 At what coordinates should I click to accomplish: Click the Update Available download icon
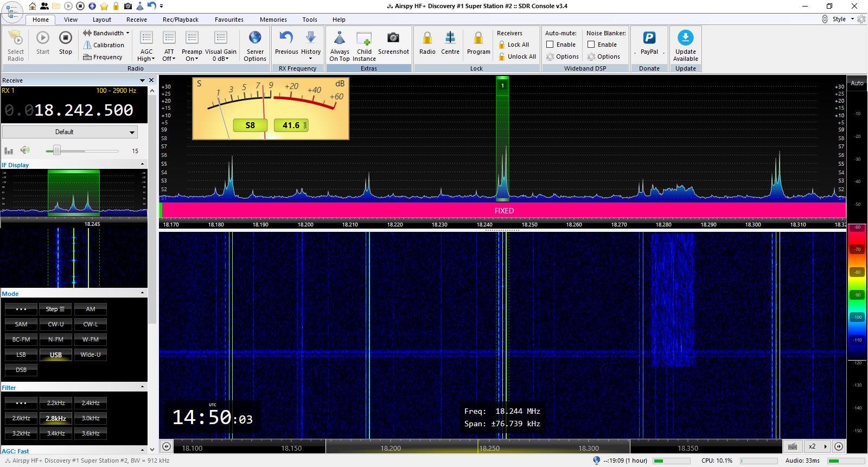pos(686,38)
